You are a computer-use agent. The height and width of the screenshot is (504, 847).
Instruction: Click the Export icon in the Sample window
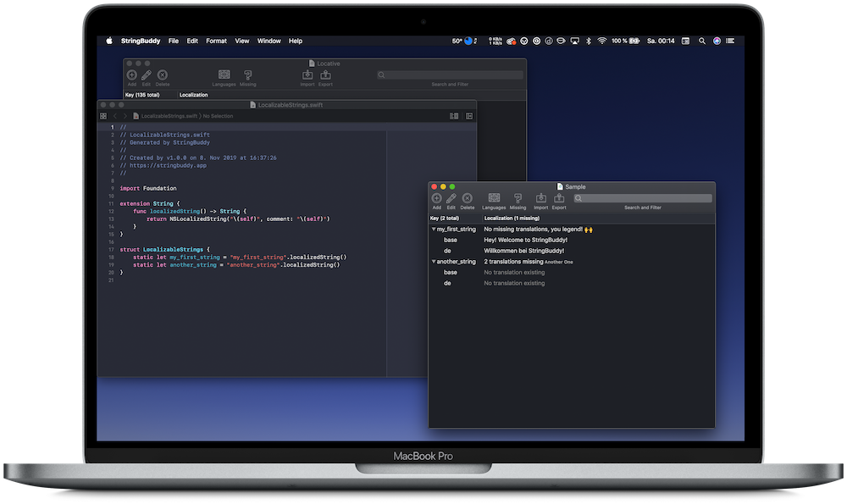pos(559,198)
